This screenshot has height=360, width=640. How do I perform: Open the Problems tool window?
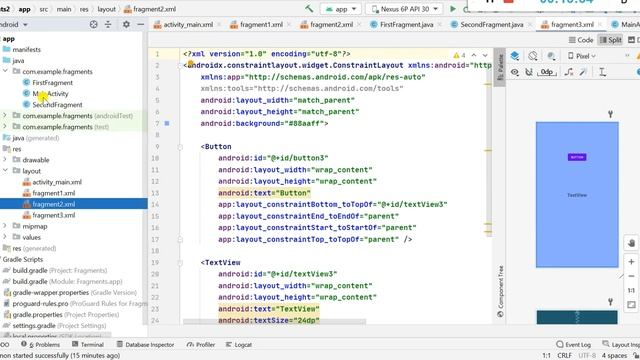click(x=40, y=344)
